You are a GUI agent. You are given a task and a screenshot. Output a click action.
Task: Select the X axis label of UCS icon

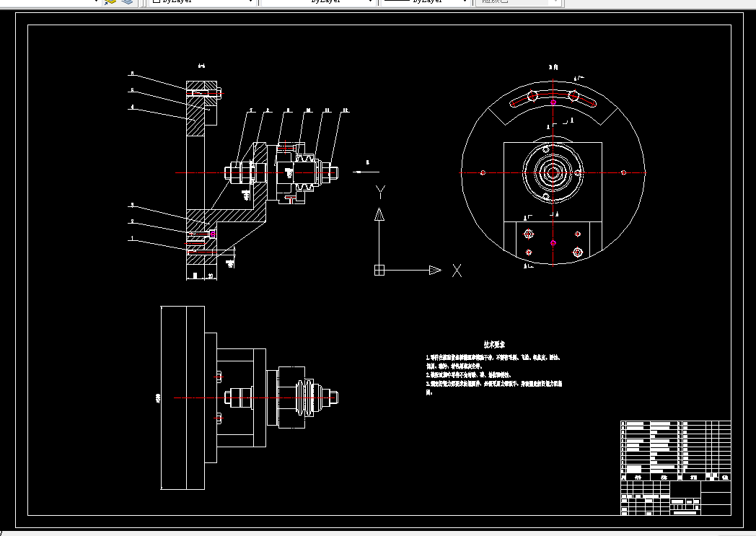(x=457, y=271)
